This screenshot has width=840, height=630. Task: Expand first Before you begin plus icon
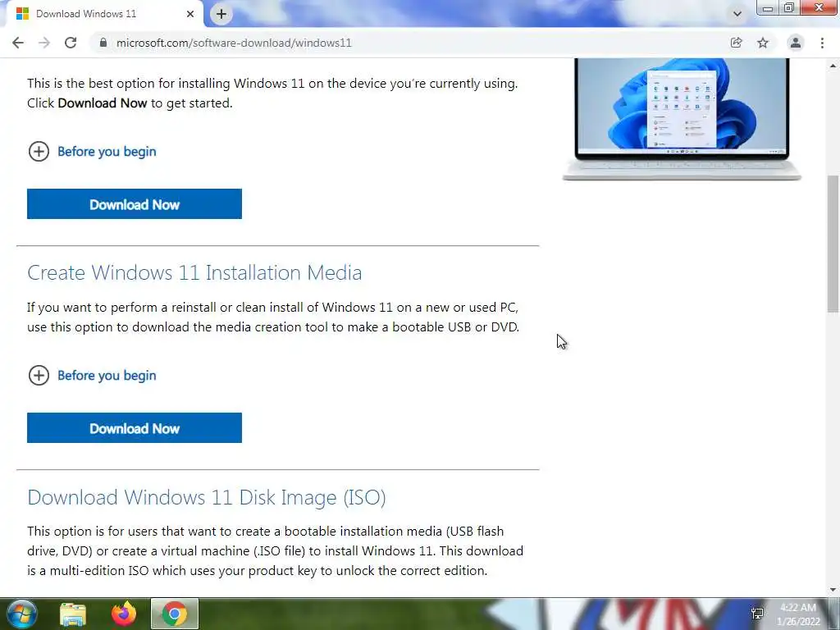click(39, 152)
